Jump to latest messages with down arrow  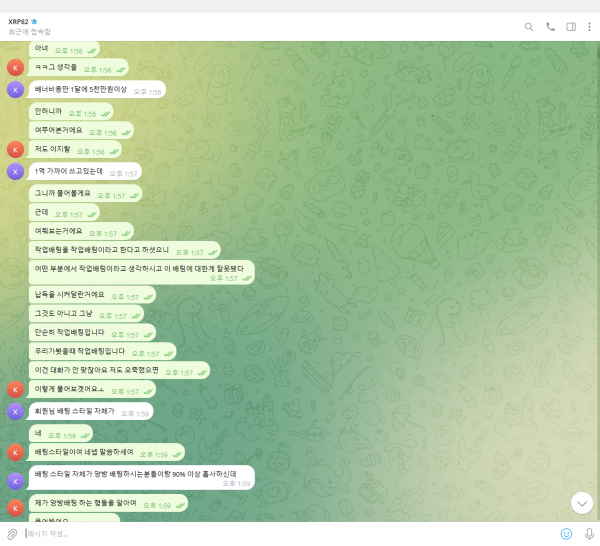pos(581,502)
